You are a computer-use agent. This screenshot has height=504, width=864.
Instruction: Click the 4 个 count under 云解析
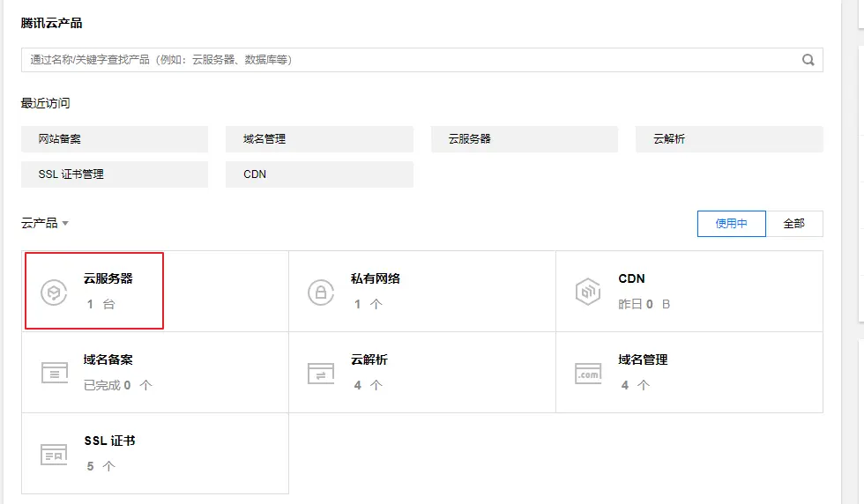pyautogui.click(x=369, y=385)
